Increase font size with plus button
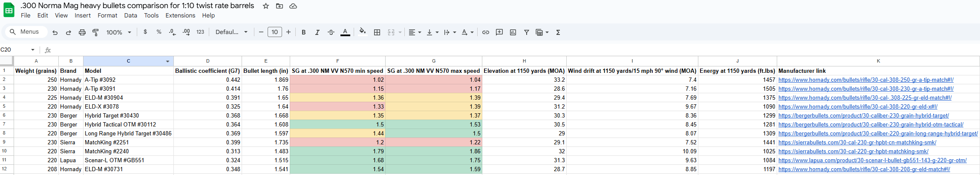The image size is (980, 175). tap(288, 32)
